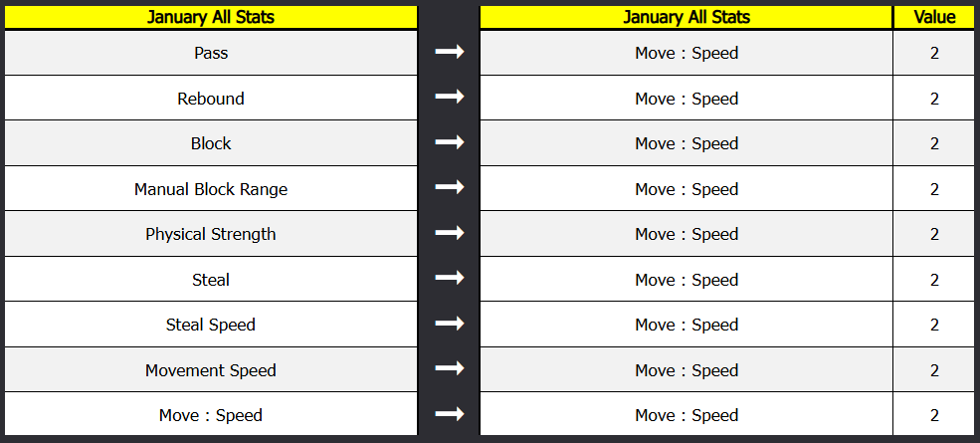Image resolution: width=980 pixels, height=443 pixels.
Task: Select Move : Speed result in the Steal row
Action: coord(686,280)
